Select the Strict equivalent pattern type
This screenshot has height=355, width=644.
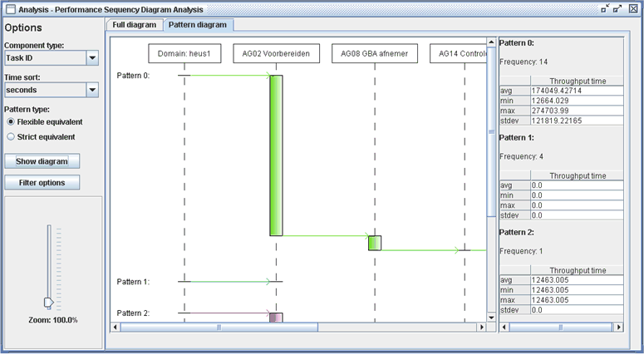[11, 136]
